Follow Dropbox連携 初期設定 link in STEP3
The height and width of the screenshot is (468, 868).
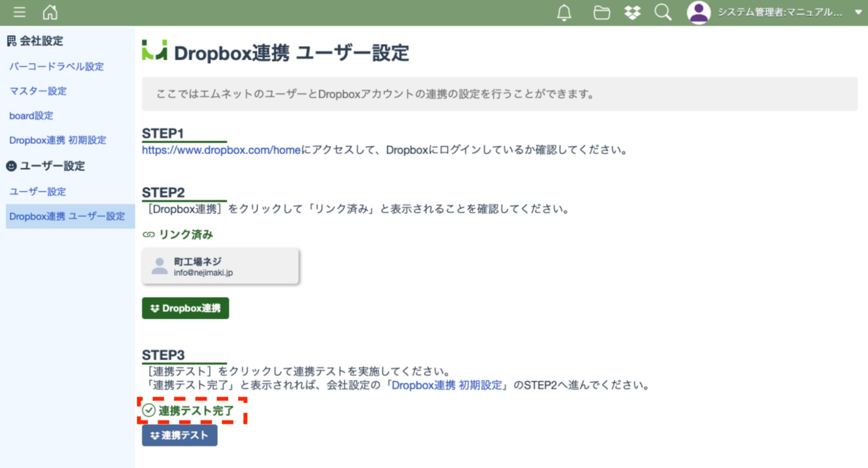tap(446, 385)
